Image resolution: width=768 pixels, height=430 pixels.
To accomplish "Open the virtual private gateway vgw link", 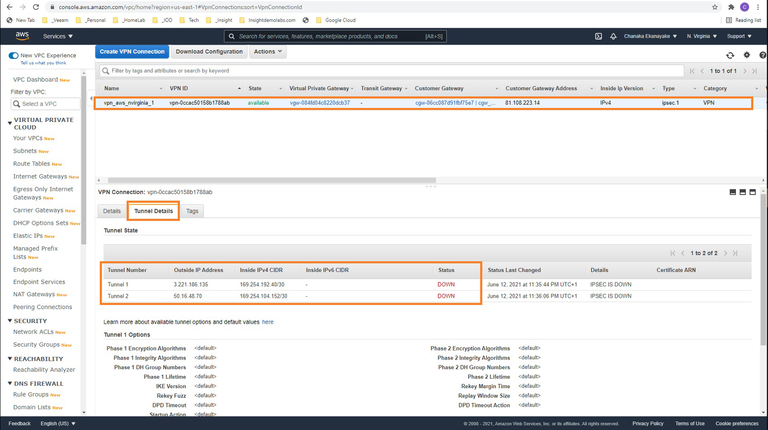I will click(320, 102).
